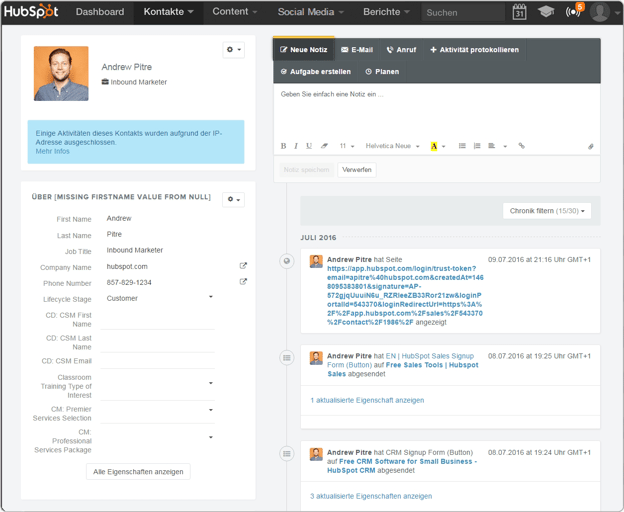
Task: Expand the Berichte menu
Action: click(x=386, y=12)
